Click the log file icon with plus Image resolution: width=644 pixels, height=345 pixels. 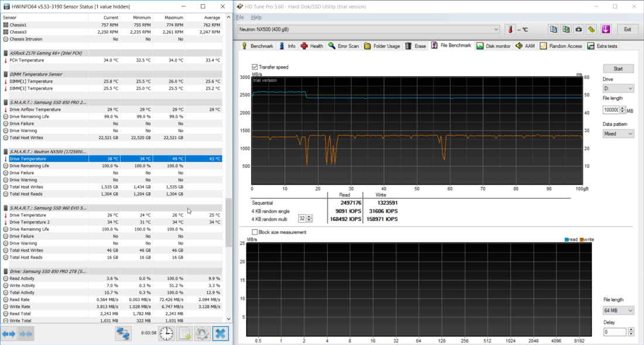(185, 333)
